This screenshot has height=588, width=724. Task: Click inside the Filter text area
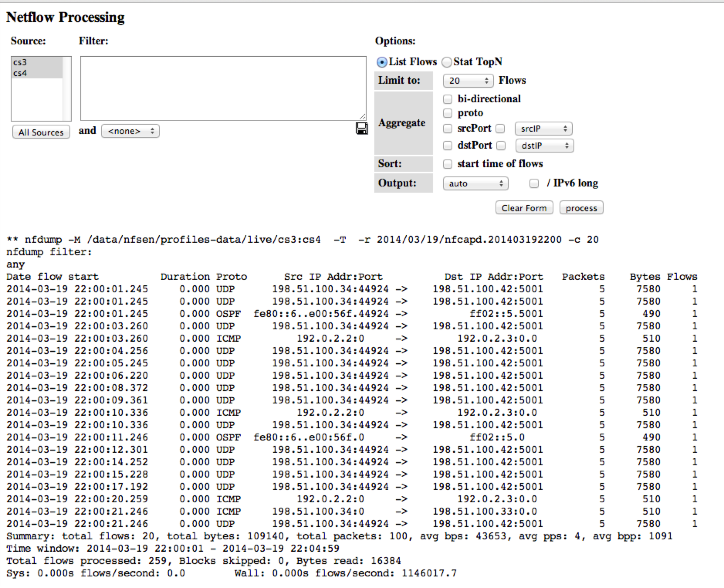[223, 88]
